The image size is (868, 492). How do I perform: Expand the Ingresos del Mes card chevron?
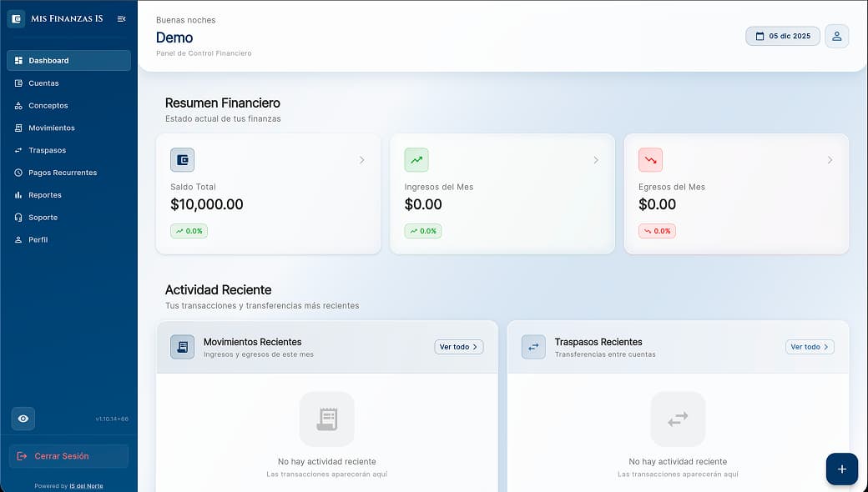point(596,159)
